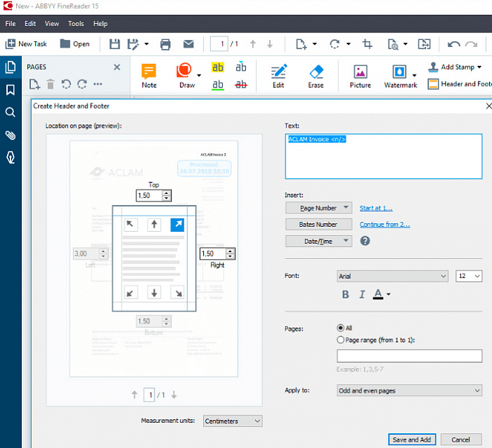Open the Tools menu

[76, 23]
